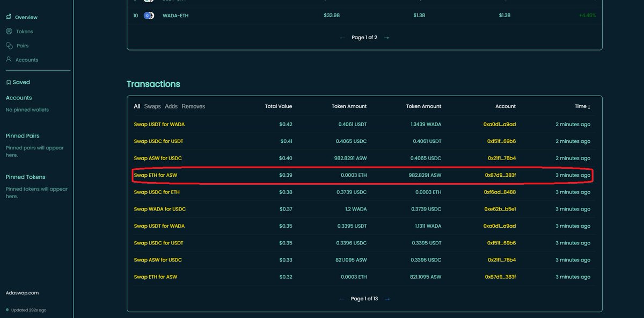Click the Tokens circle icon
This screenshot has width=644, height=318.
pos(9,31)
